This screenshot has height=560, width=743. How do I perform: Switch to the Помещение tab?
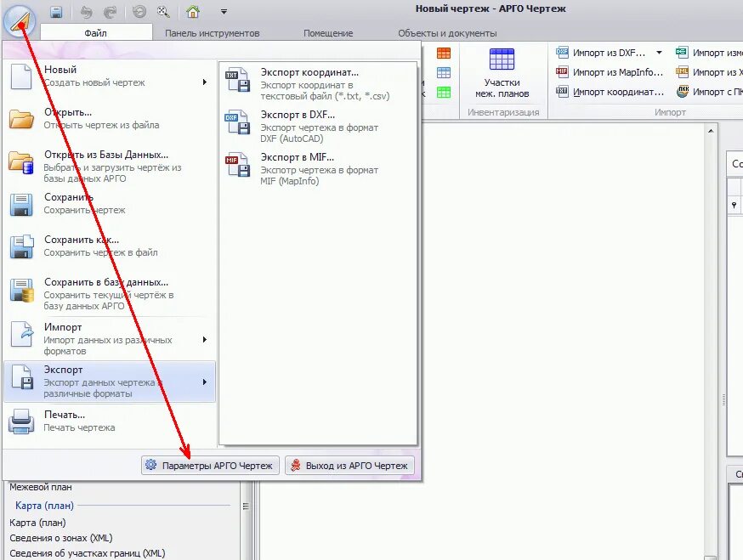click(328, 33)
